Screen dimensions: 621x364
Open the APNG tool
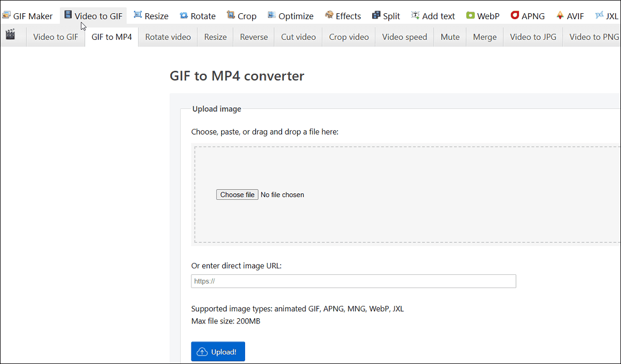(527, 15)
